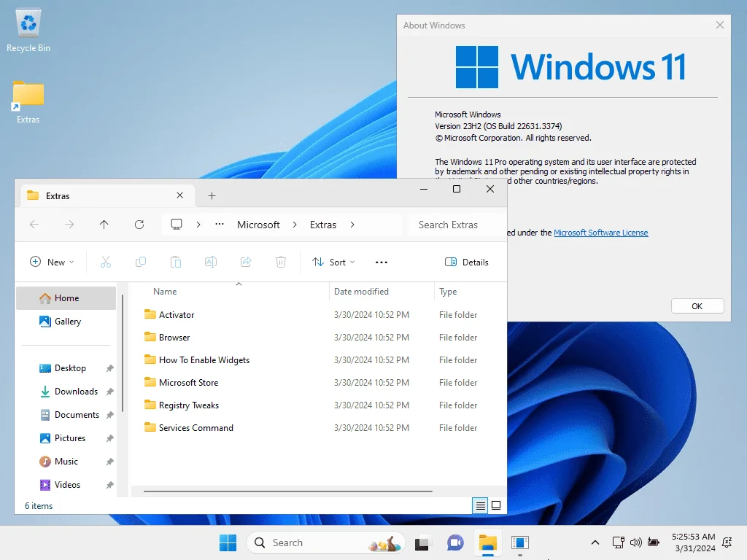Viewport: 747px width, 560px height.
Task: Open the New item dropdown
Action: [x=52, y=262]
